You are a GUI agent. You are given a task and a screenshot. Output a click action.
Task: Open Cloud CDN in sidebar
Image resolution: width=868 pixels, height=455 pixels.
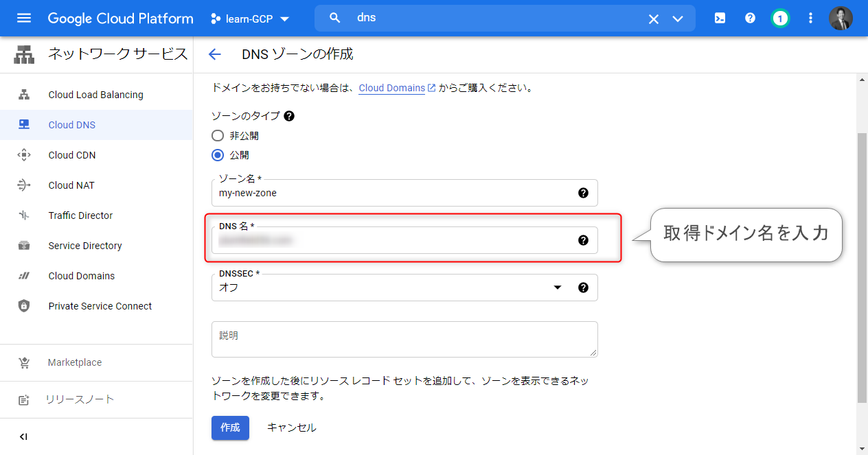point(96,155)
